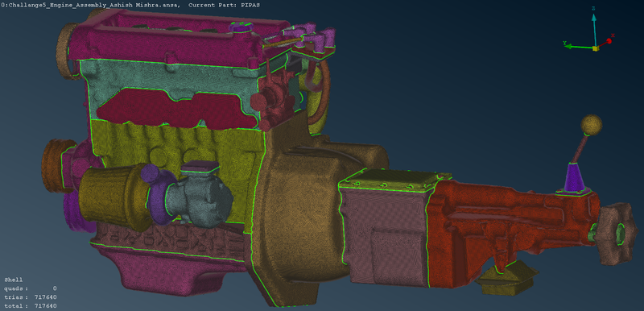Click the yellow origin cube of axis triad
Image resolution: width=644 pixels, height=311 pixels.
pyautogui.click(x=596, y=48)
